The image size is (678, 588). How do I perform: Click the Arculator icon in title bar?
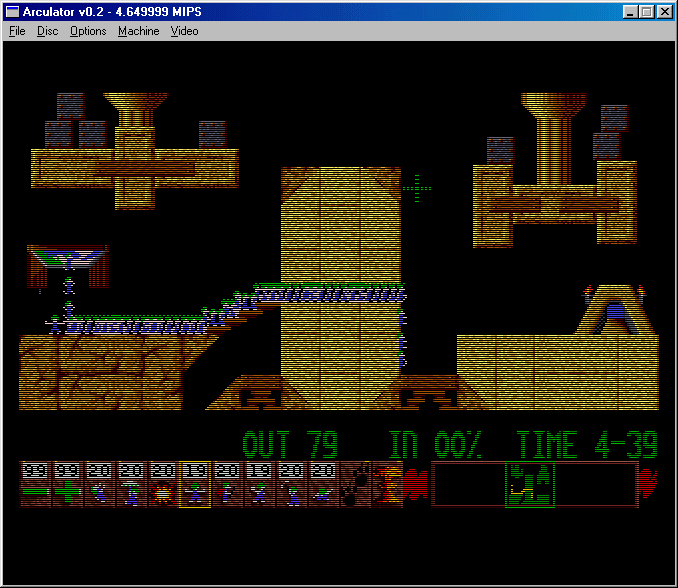13,12
